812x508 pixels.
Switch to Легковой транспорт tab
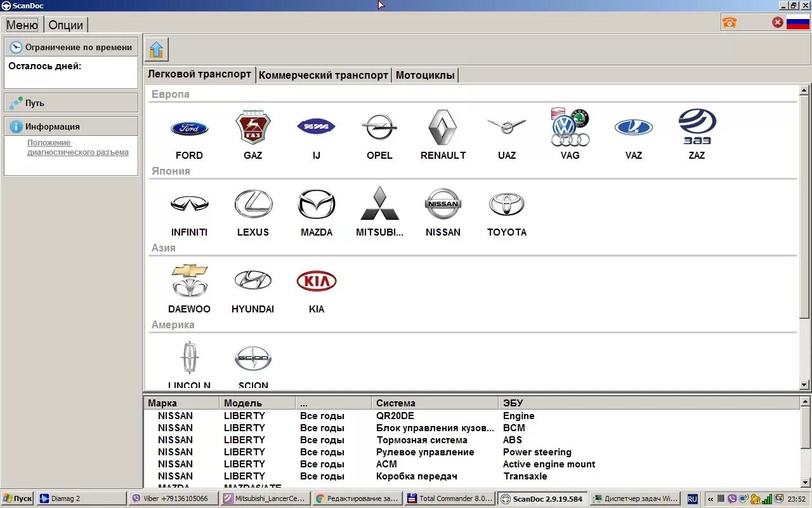[199, 74]
